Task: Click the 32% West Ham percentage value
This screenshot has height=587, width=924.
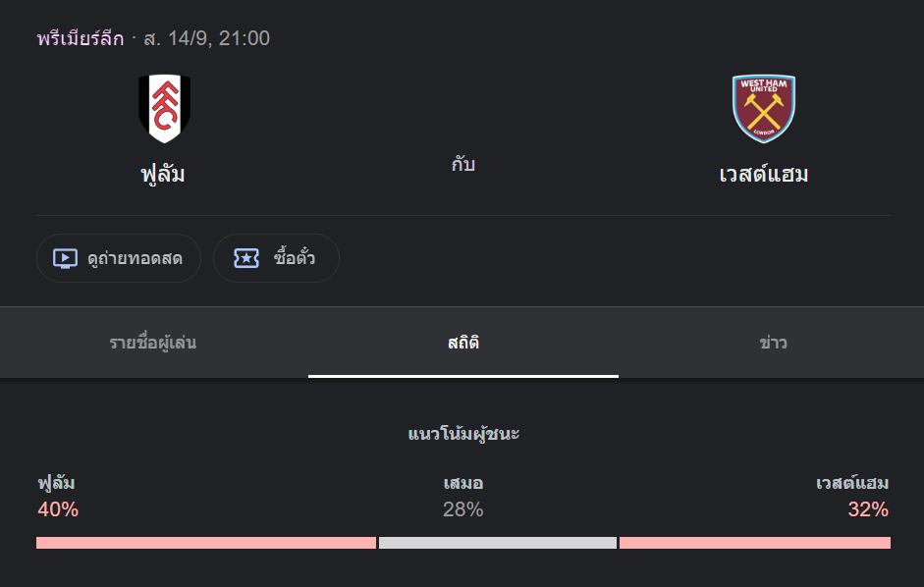Action: pos(868,509)
